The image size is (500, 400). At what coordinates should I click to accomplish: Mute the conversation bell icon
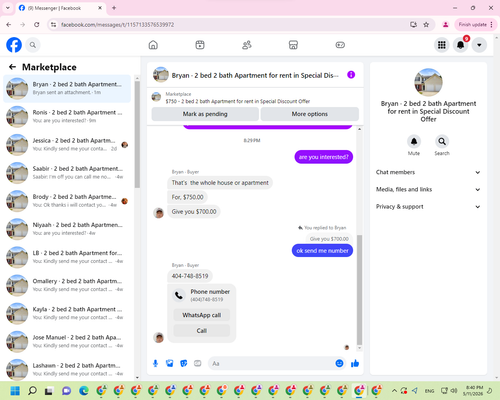[414, 141]
